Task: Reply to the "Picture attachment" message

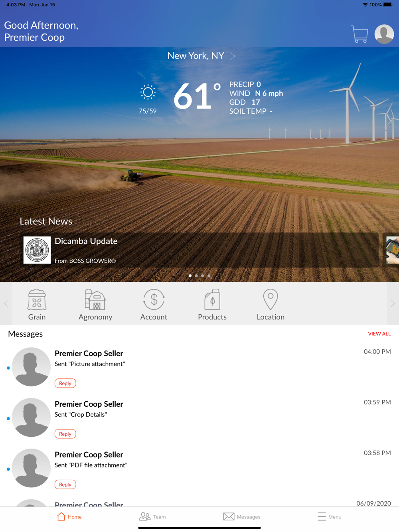Action: point(65,383)
